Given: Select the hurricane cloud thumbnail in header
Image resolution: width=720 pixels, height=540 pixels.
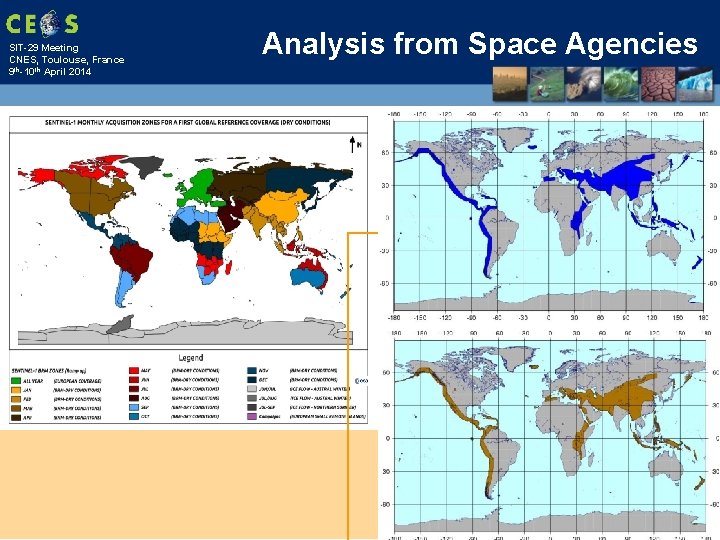Looking at the screenshot, I should 583,84.
